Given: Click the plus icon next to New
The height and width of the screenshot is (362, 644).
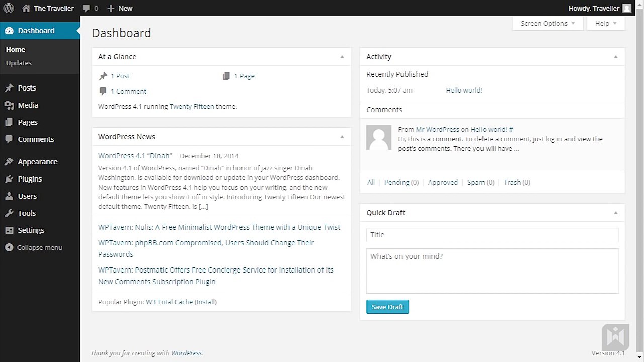Looking at the screenshot, I should tap(111, 8).
